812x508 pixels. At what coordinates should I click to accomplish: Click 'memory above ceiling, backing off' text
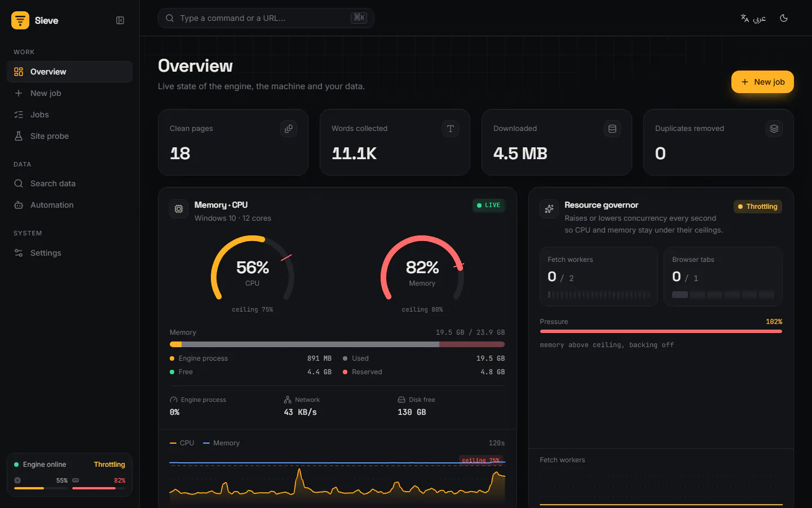607,345
